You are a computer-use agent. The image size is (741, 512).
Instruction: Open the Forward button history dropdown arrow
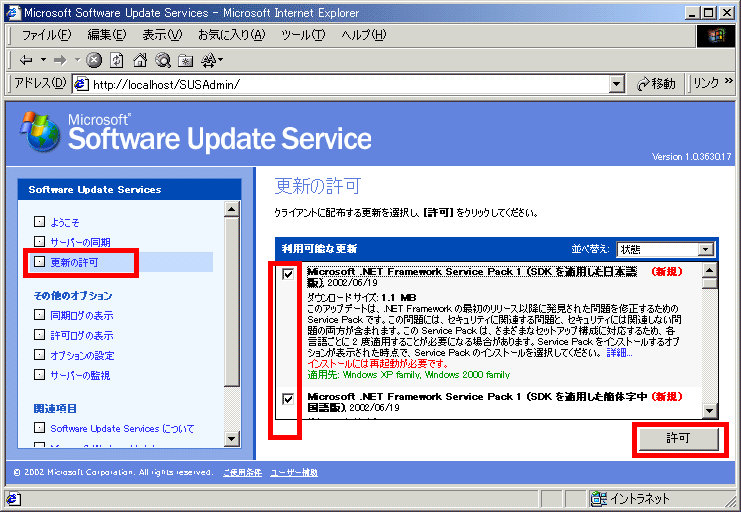(x=78, y=60)
